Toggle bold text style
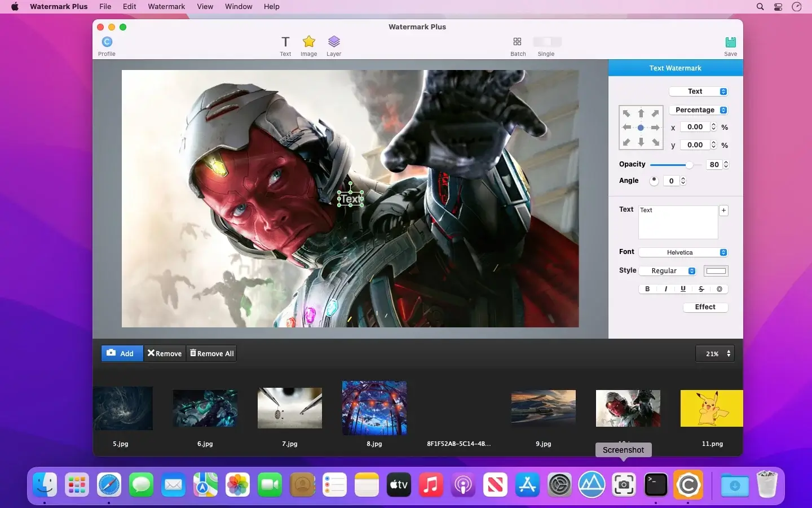 647,289
